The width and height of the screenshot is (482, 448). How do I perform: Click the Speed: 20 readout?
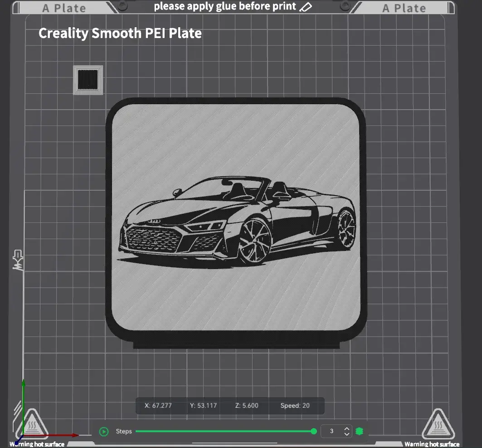pyautogui.click(x=295, y=405)
